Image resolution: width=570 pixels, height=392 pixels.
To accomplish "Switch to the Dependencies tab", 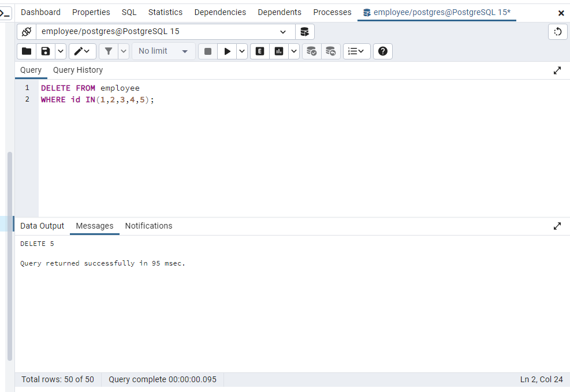I will coord(220,12).
